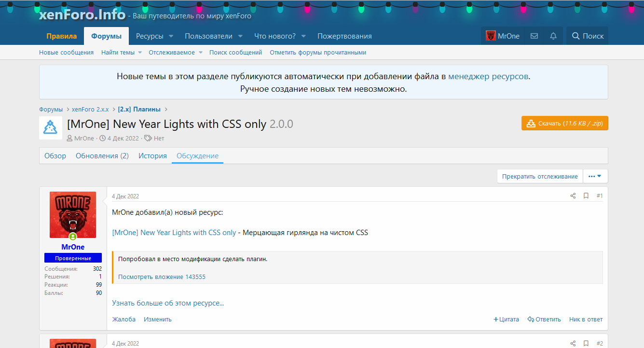Go to Форумы breadcrumb
The height and width of the screenshot is (348, 644).
[51, 110]
